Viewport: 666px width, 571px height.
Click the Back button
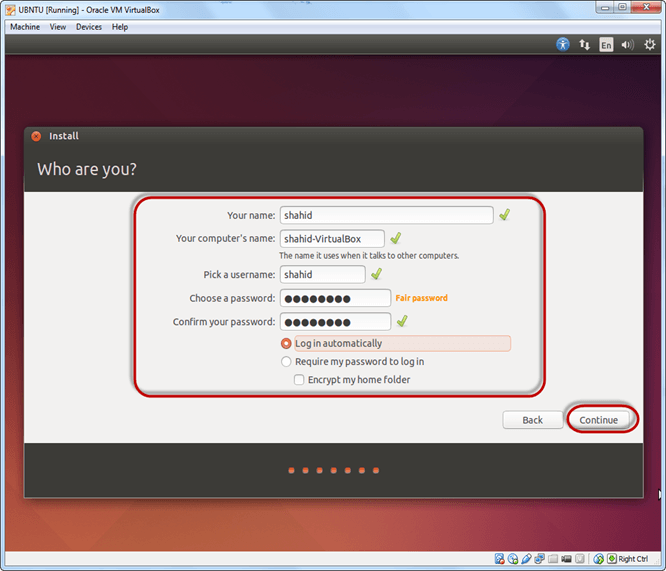coord(532,420)
